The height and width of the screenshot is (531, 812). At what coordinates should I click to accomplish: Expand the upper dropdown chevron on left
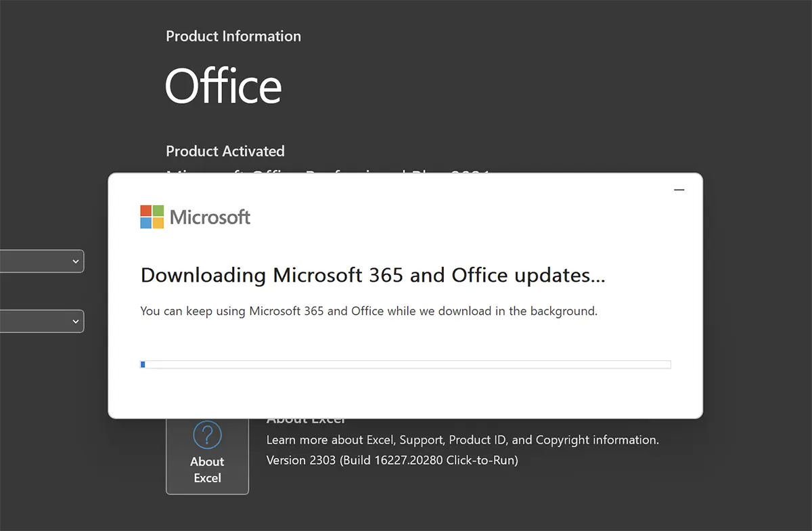coord(76,261)
